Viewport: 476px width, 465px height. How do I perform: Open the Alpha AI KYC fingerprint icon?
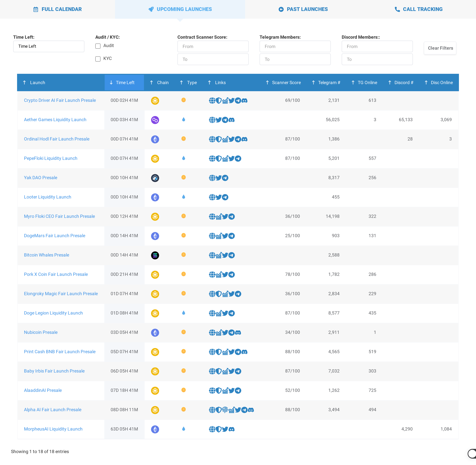tap(225, 410)
